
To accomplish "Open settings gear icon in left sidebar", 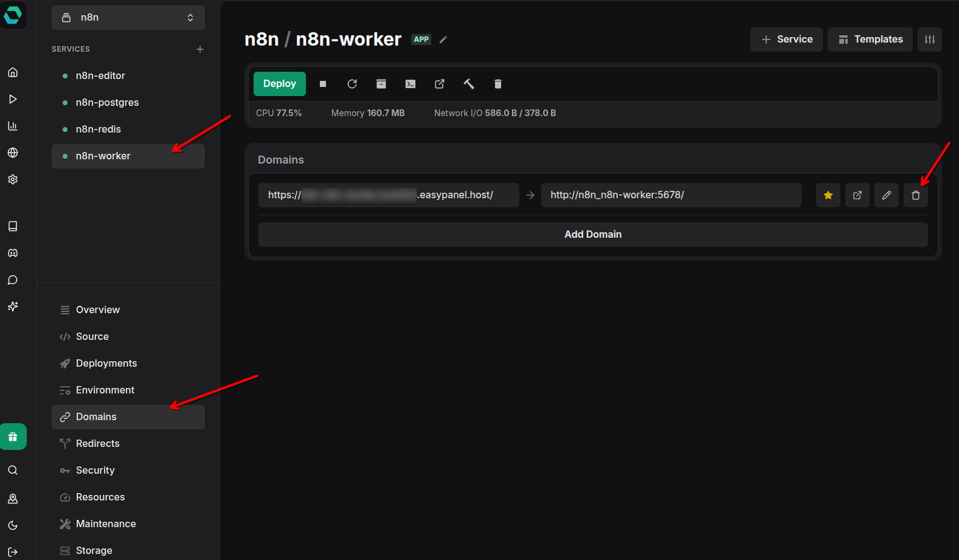I will click(x=13, y=179).
